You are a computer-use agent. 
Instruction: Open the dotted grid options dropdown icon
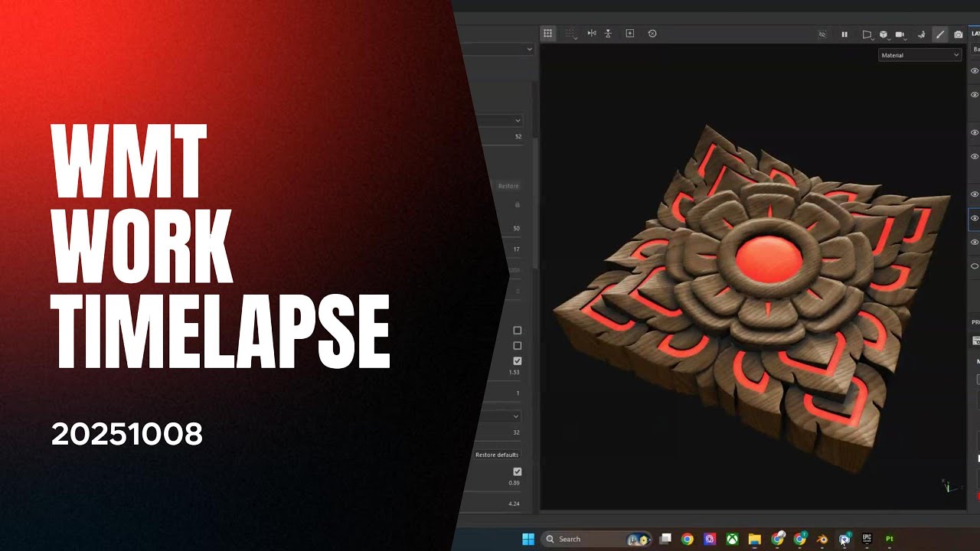[570, 34]
